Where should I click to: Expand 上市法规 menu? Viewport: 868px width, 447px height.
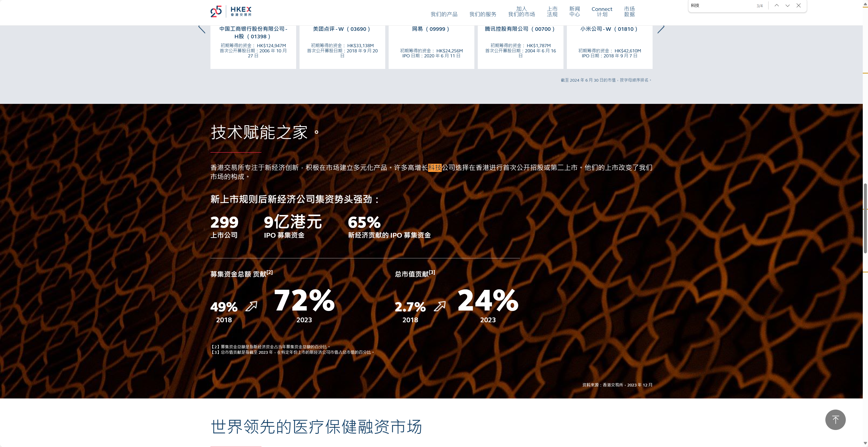click(x=552, y=12)
